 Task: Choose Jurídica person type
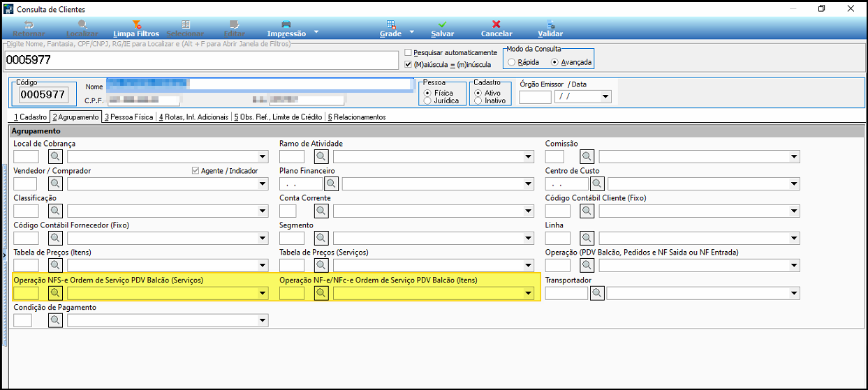click(x=427, y=100)
